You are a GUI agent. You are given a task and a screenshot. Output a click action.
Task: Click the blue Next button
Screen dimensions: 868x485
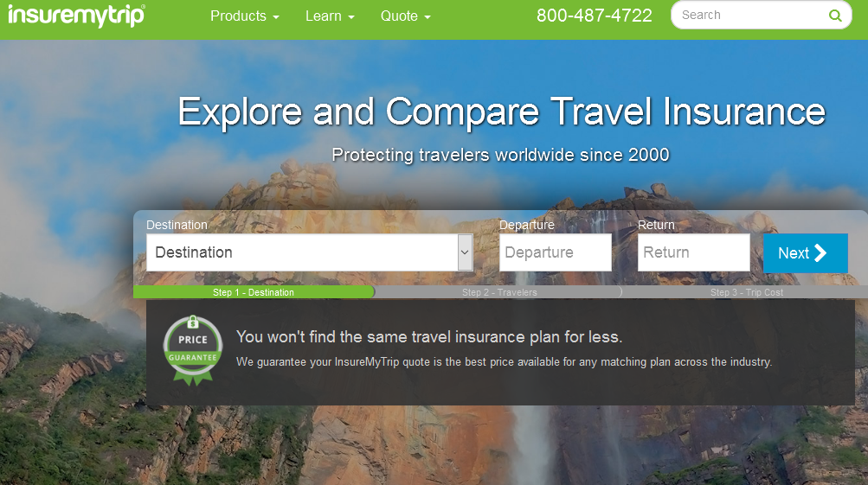pos(806,252)
